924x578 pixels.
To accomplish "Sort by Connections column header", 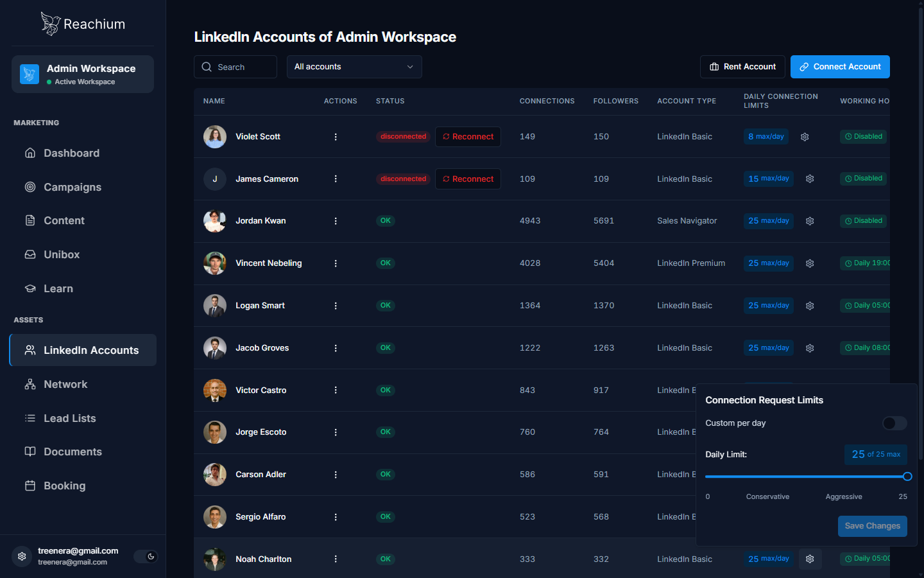I will pyautogui.click(x=547, y=101).
